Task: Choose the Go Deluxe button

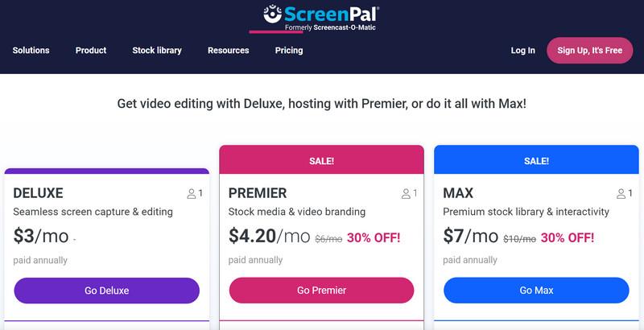Action: tap(106, 291)
